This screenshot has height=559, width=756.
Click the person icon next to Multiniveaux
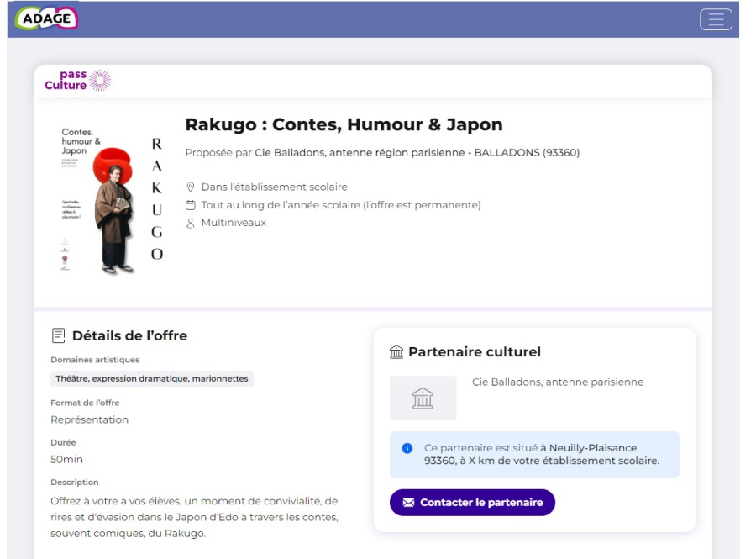[x=191, y=223]
